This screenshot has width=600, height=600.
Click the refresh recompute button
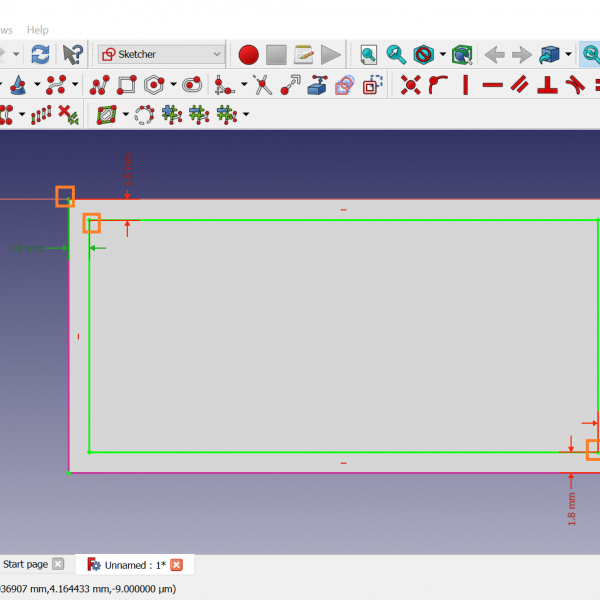(40, 54)
